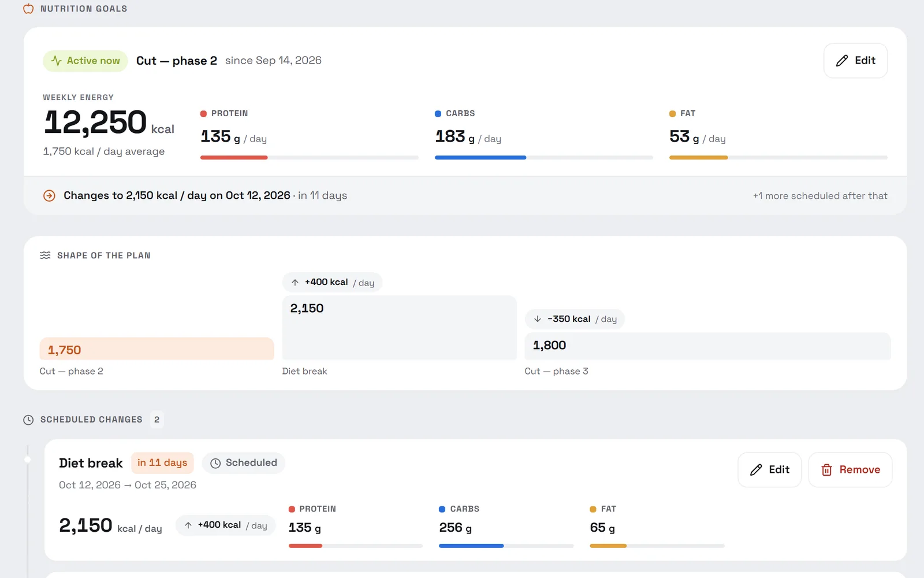Click the 183 g per day carbs progress bar
924x578 pixels.
(543, 157)
